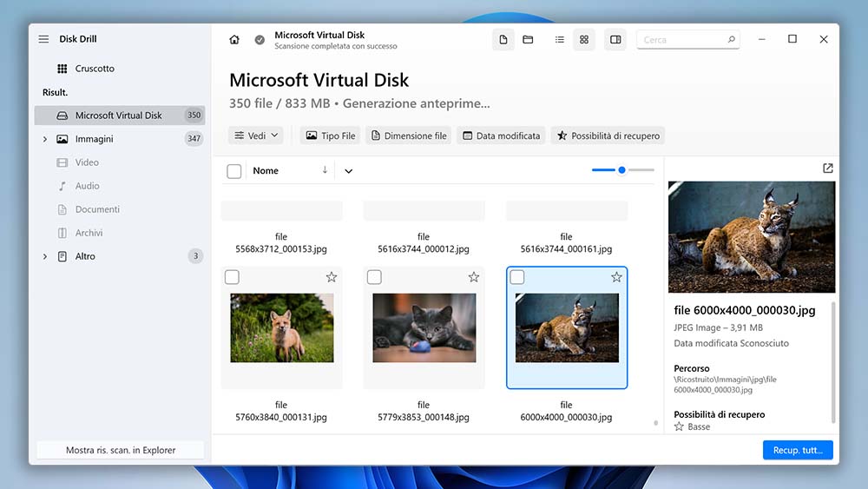Adjust the thumbnail size slider handle

pos(621,170)
